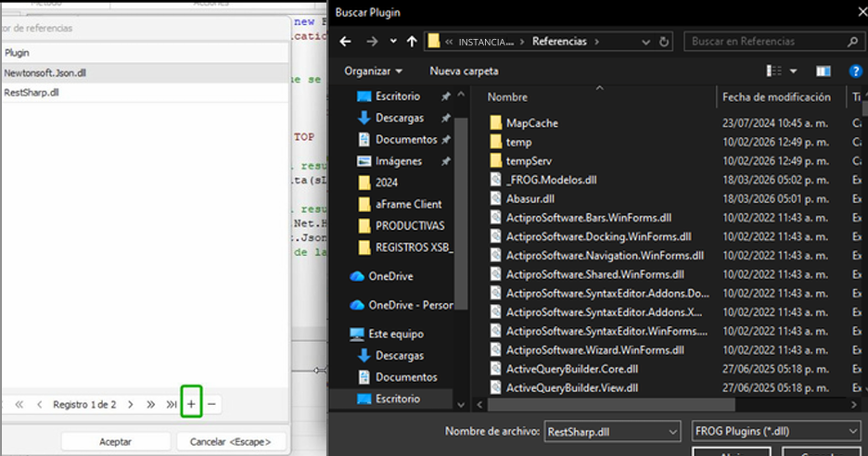The image size is (868, 456).
Task: Select OneDrive in the navigation pane
Action: pos(389,276)
